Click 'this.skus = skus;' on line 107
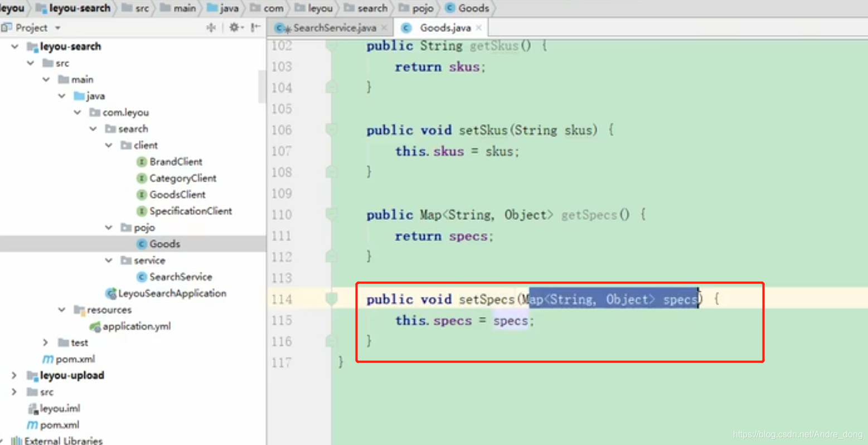Viewport: 868px width, 445px height. coord(457,151)
